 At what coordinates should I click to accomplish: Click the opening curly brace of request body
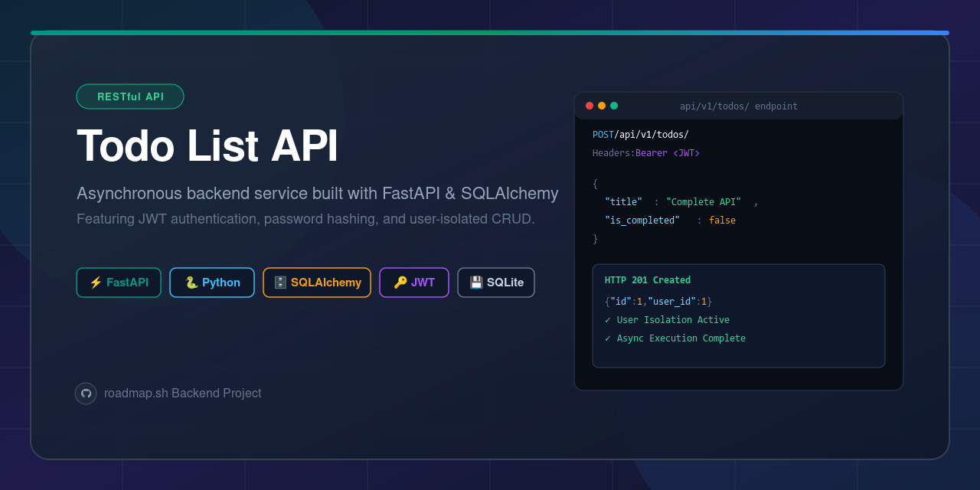[x=595, y=184]
